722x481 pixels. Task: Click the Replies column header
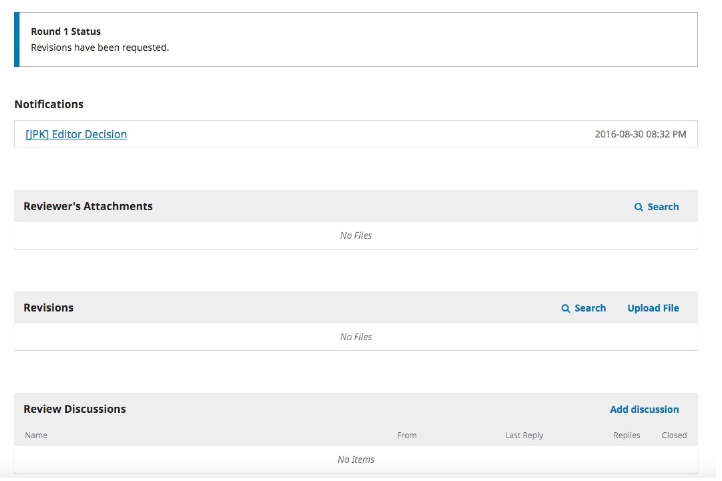point(627,435)
